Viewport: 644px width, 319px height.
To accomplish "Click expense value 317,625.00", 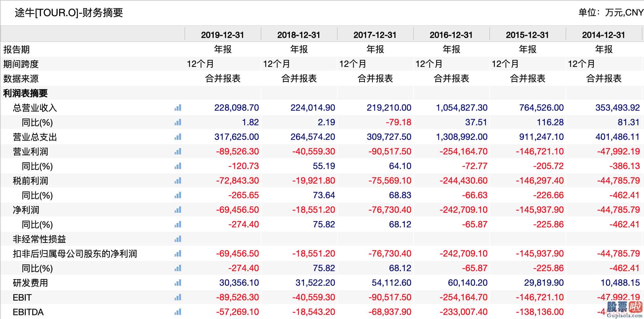I will point(237,137).
